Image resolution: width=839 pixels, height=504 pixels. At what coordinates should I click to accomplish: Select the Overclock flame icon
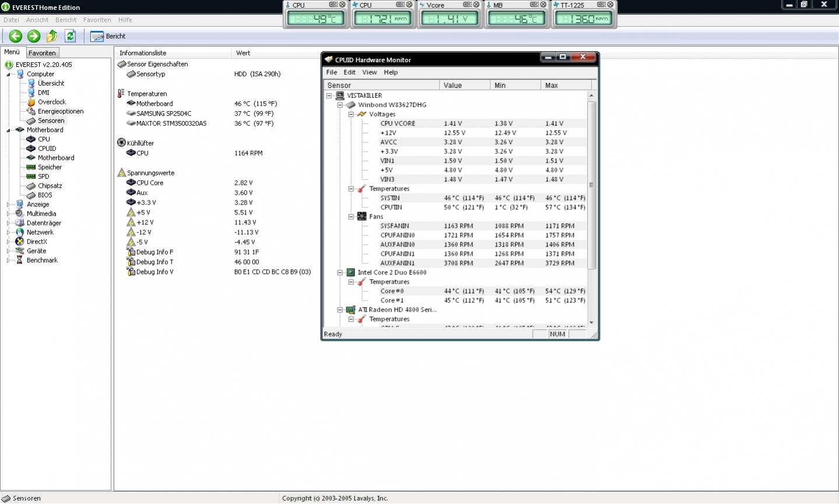point(31,102)
